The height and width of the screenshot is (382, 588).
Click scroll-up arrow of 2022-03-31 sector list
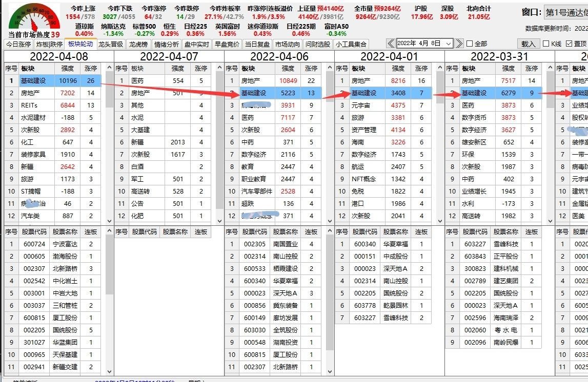(551, 68)
